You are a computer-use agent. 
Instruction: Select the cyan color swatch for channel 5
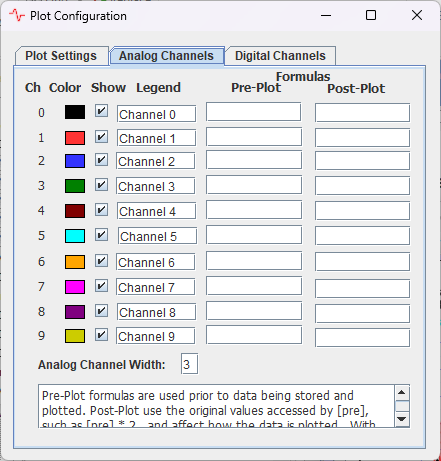(x=75, y=236)
